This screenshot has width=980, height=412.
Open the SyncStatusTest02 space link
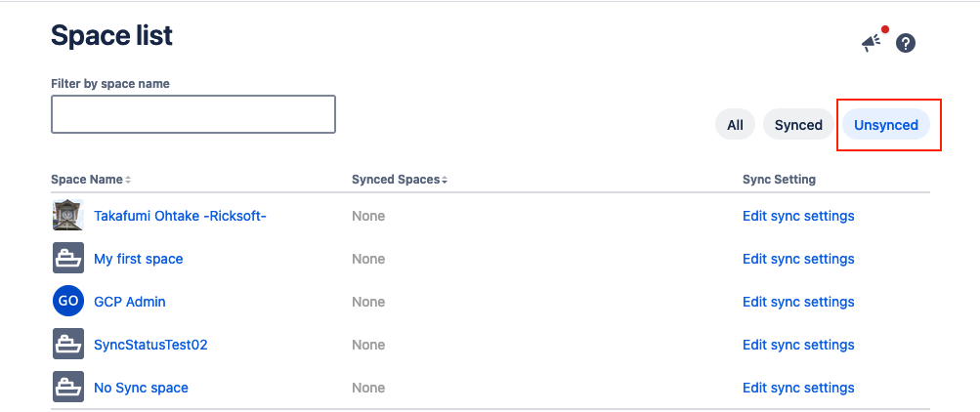(x=150, y=345)
